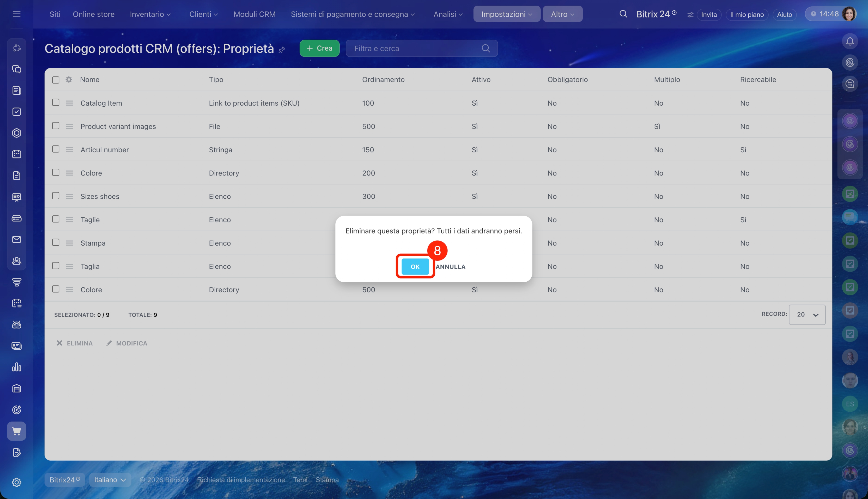Screen dimensions: 868x499
Task: Click the search magnifier in top bar
Action: pyautogui.click(x=623, y=14)
